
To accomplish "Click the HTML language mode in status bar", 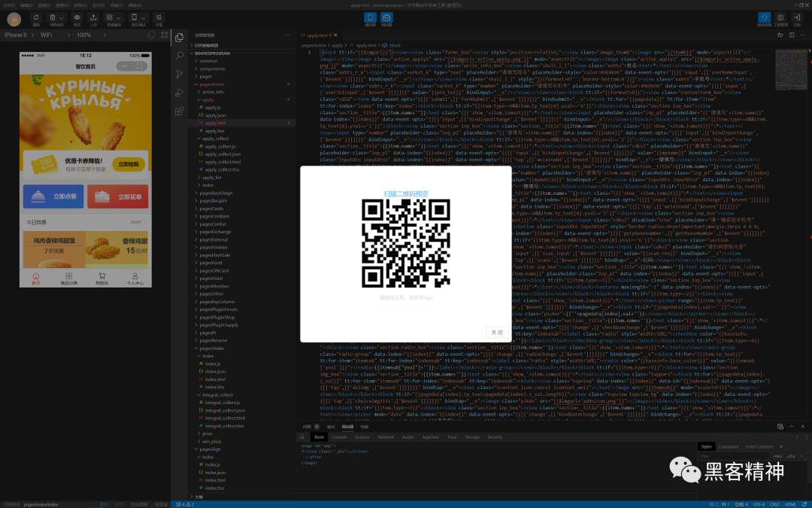I will pyautogui.click(x=791, y=504).
